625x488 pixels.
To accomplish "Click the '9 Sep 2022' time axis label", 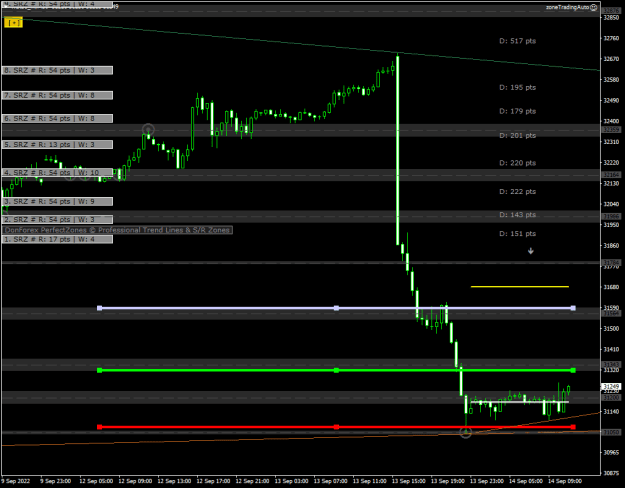I will pyautogui.click(x=16, y=481).
